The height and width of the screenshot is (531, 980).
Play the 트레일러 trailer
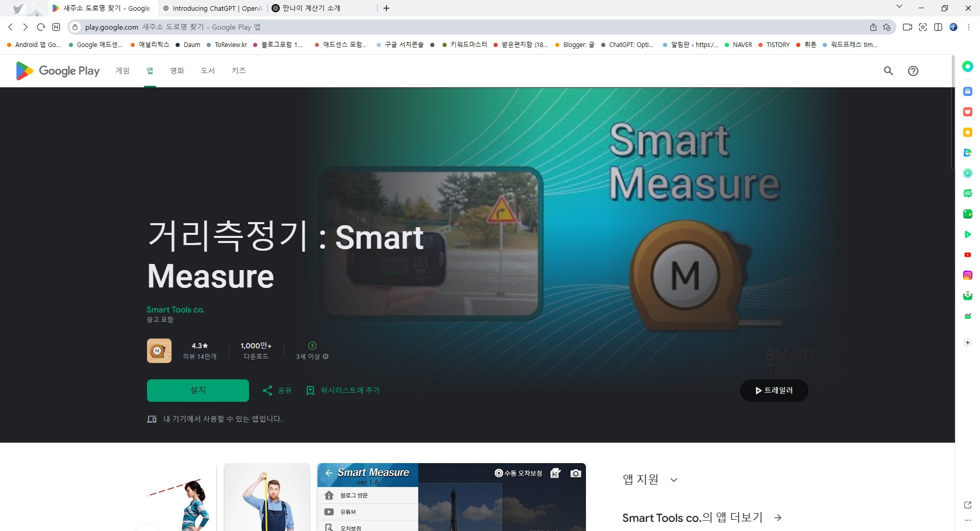click(x=774, y=390)
